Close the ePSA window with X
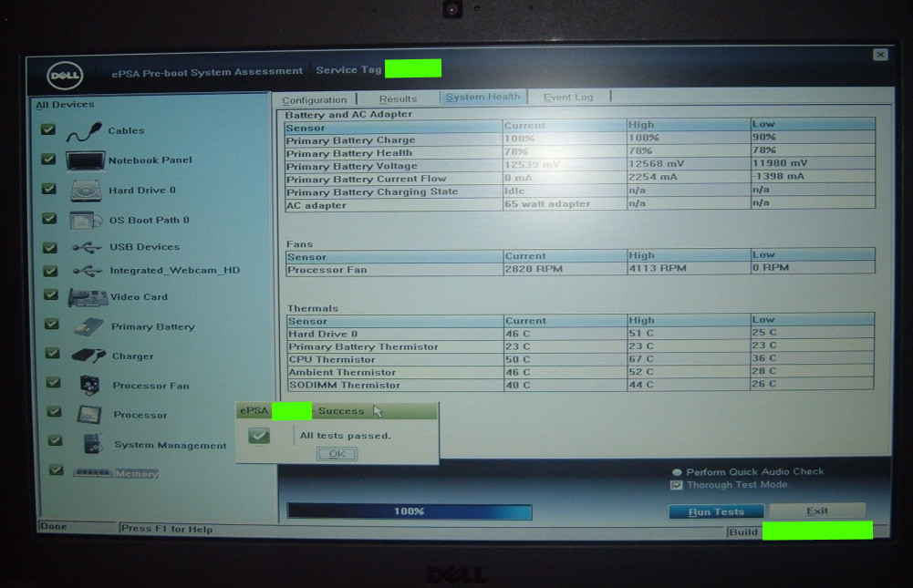Screen dimensions: 913x588 click(x=880, y=54)
